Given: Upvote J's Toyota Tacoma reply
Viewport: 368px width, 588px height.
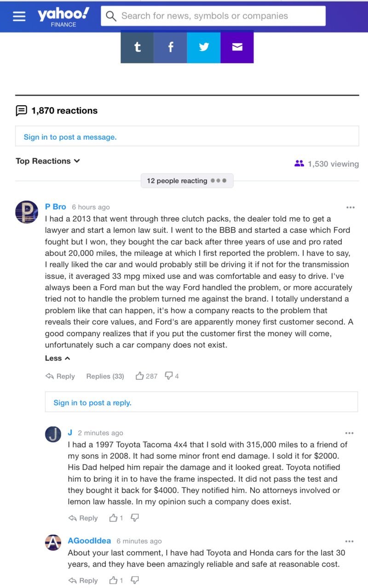Looking at the screenshot, I should point(116,518).
